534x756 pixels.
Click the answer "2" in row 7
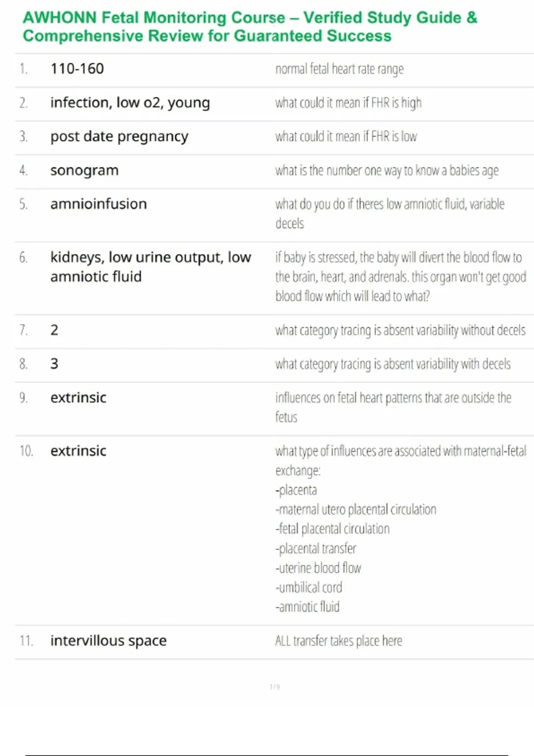click(x=54, y=330)
